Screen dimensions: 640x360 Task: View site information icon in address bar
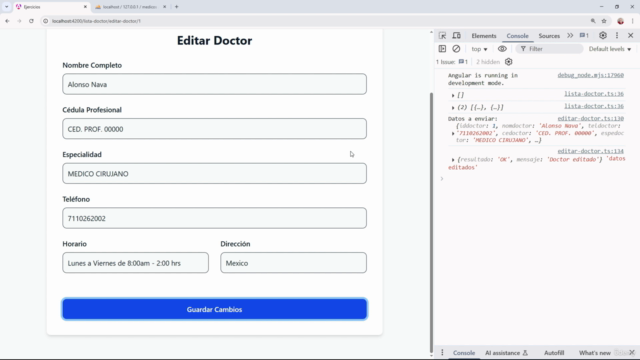tap(46, 21)
